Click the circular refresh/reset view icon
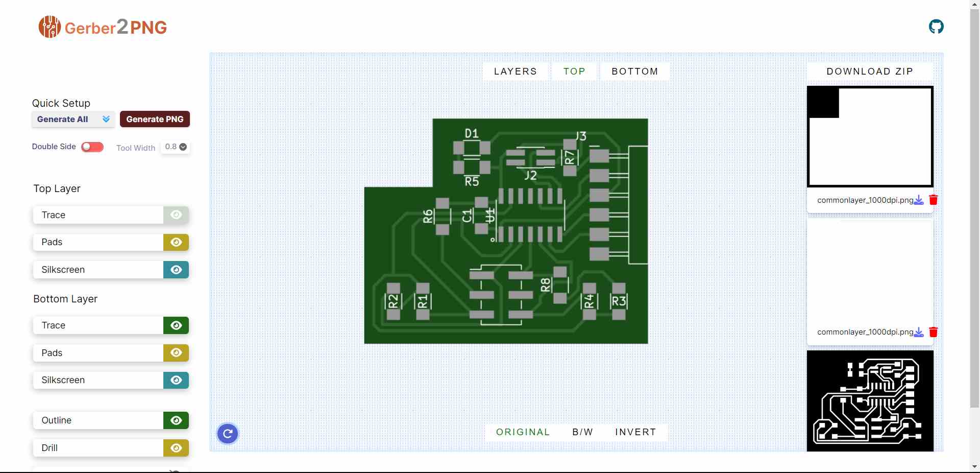Viewport: 980px width, 473px height. point(228,434)
